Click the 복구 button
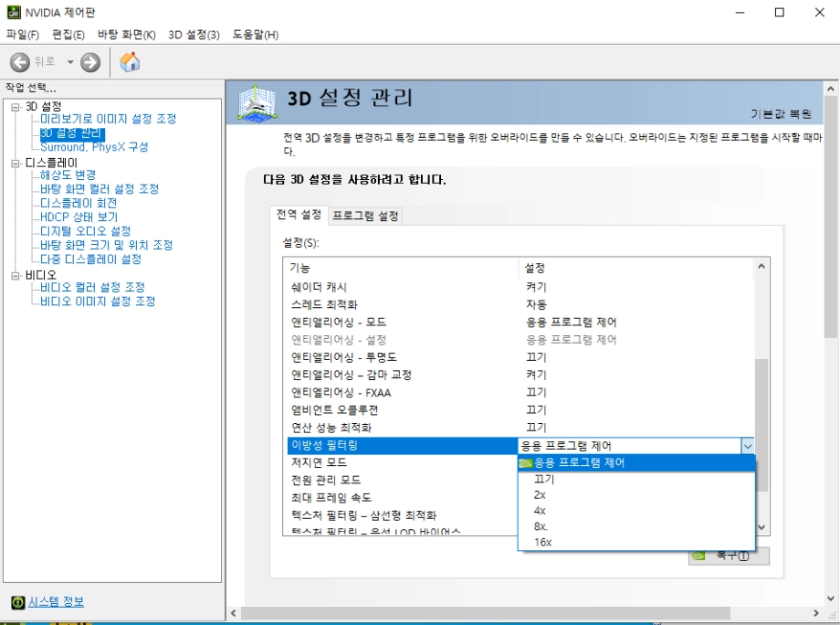Viewport: 840px width, 625px height. click(729, 556)
